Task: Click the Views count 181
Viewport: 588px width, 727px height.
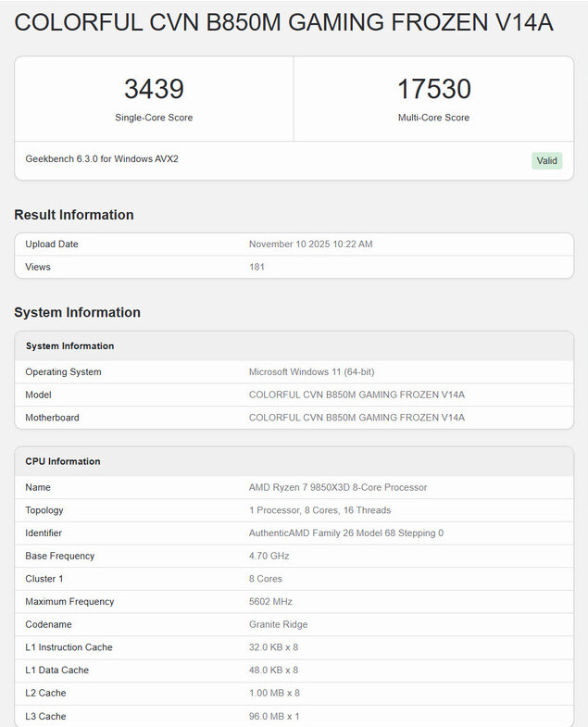Action: (256, 267)
